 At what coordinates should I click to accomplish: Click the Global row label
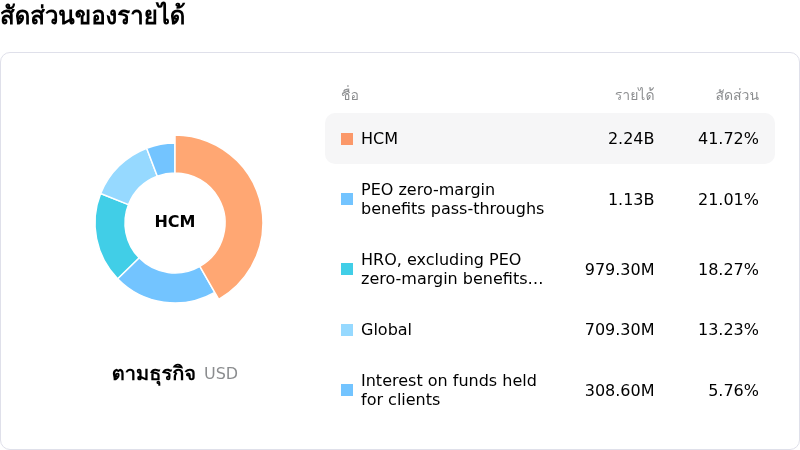pyautogui.click(x=386, y=330)
